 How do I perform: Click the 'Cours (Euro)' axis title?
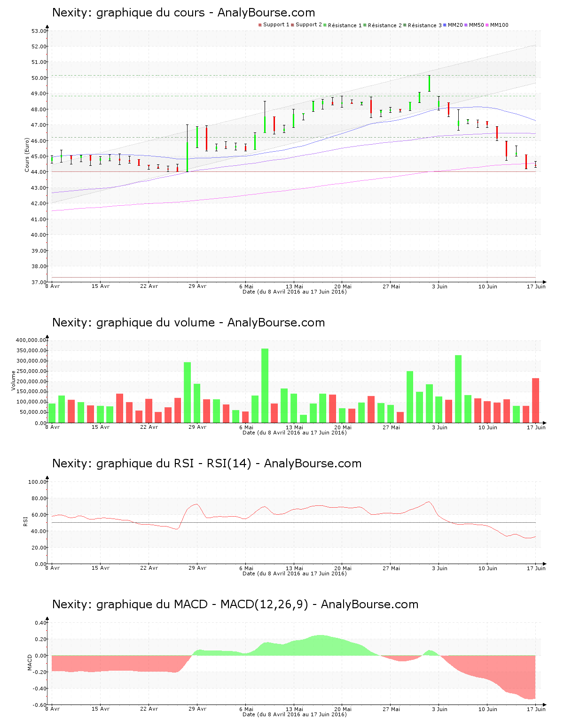pos(27,155)
